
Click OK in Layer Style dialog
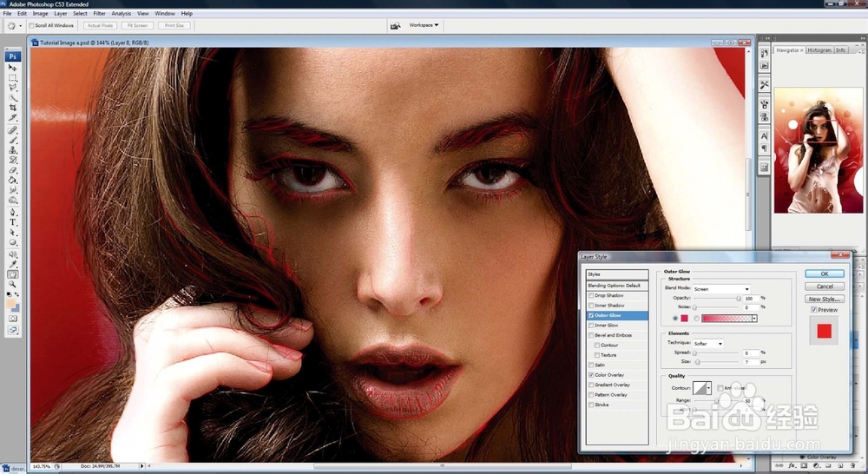[825, 274]
